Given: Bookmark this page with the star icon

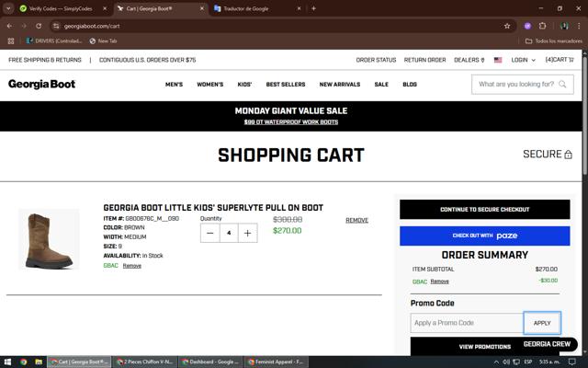Looking at the screenshot, I should pyautogui.click(x=507, y=26).
